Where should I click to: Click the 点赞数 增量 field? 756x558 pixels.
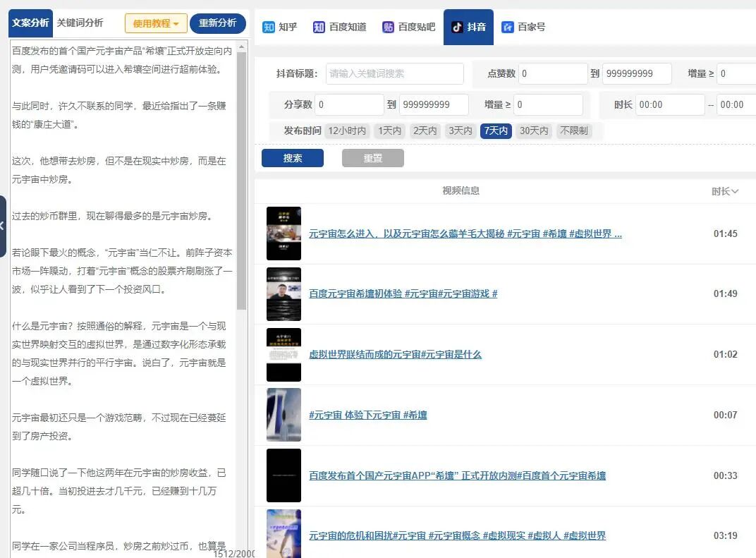tap(737, 74)
